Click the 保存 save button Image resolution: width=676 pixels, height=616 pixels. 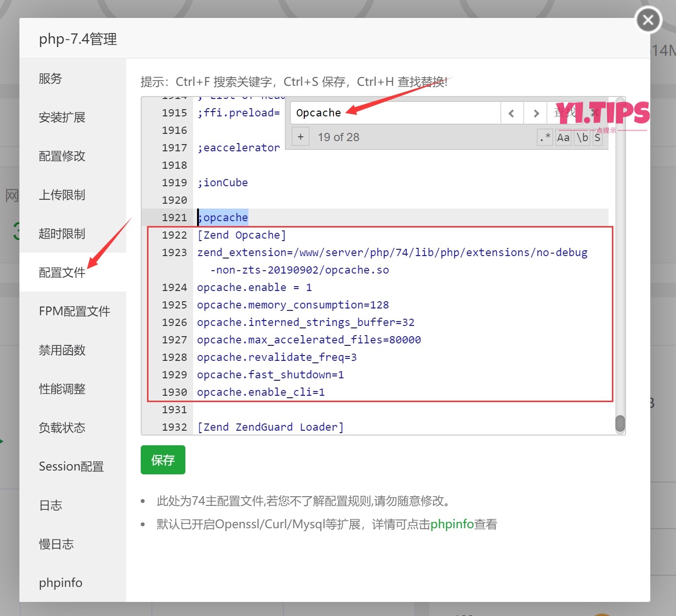coord(163,459)
